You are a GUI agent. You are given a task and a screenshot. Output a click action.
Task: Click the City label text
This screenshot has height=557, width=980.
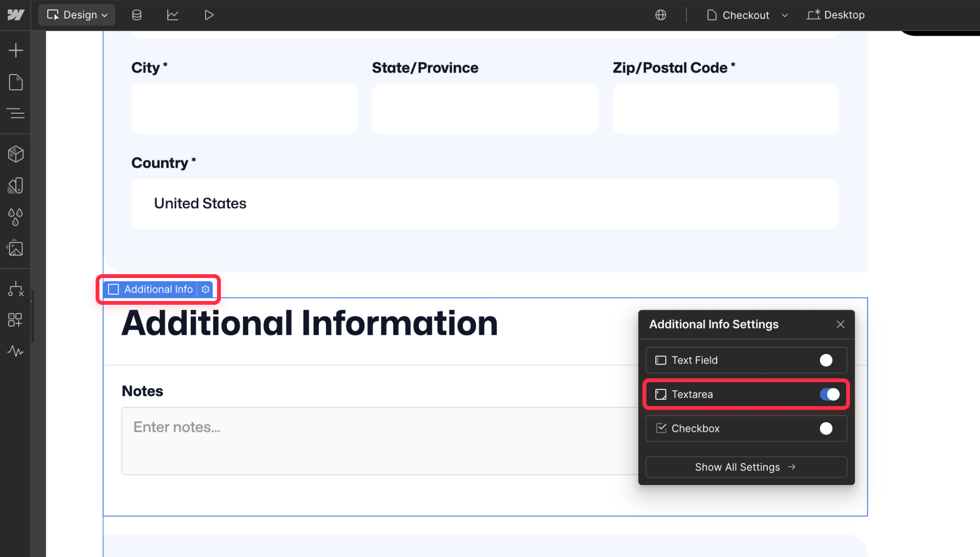(x=149, y=68)
